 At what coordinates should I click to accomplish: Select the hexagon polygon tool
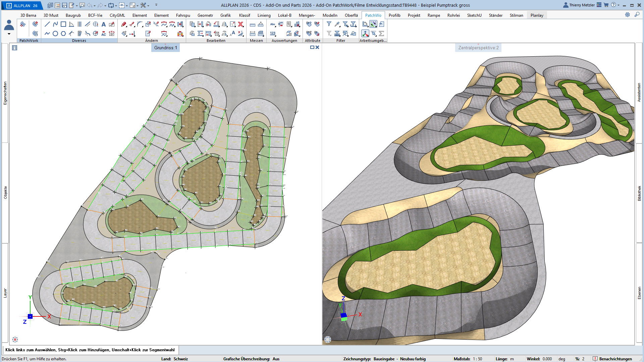pyautogui.click(x=63, y=34)
